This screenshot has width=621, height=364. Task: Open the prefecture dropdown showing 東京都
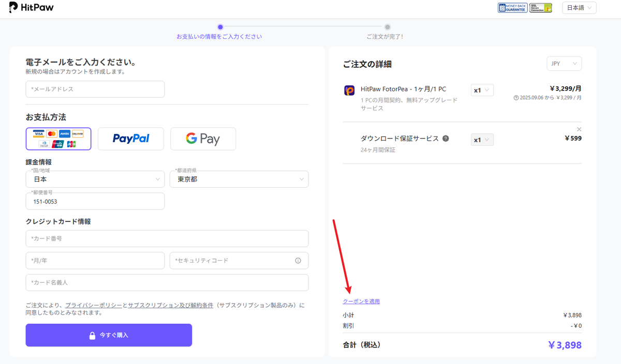pos(239,179)
